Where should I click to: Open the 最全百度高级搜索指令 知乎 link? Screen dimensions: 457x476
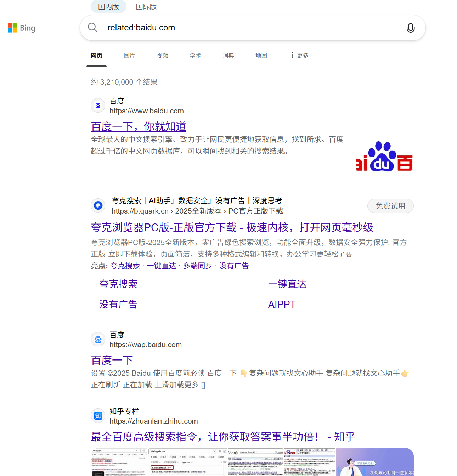point(223,437)
